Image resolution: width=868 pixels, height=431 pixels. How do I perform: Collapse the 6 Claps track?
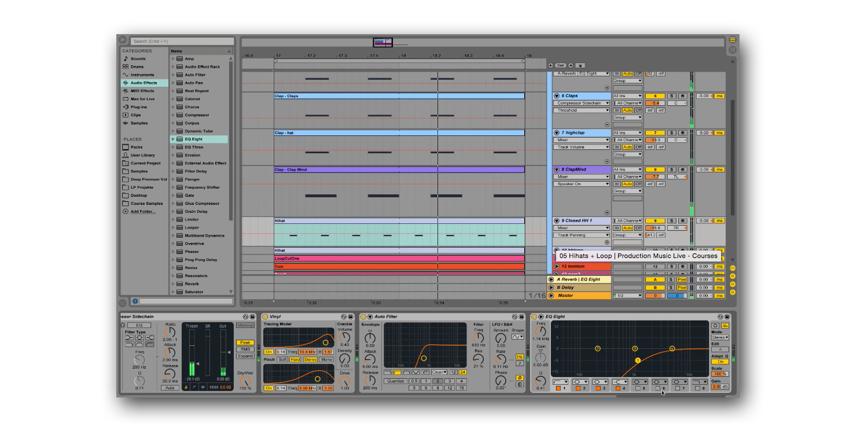click(557, 96)
